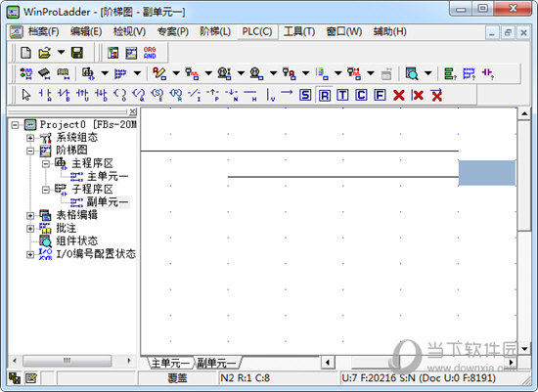
Task: Select the invert line I tool
Action: click(x=195, y=94)
